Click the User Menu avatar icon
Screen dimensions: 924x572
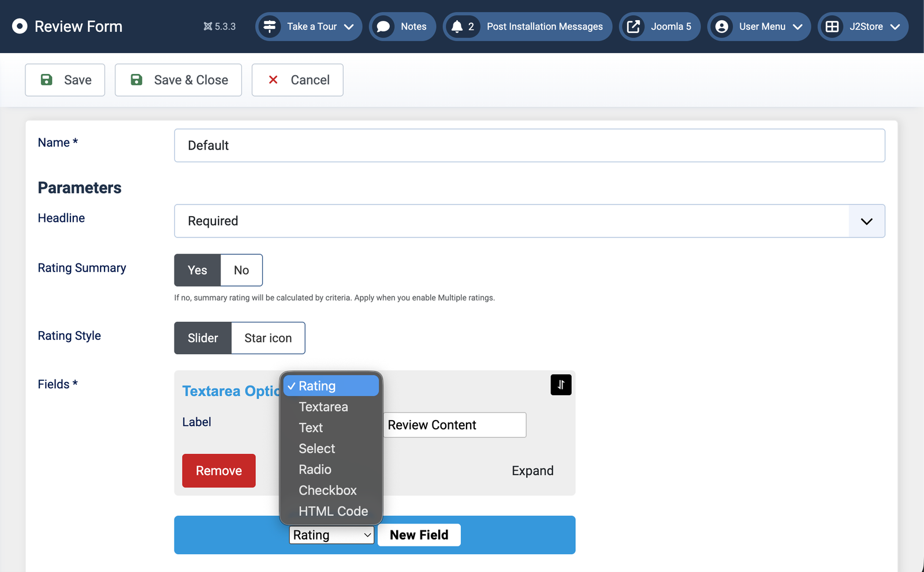pyautogui.click(x=721, y=27)
